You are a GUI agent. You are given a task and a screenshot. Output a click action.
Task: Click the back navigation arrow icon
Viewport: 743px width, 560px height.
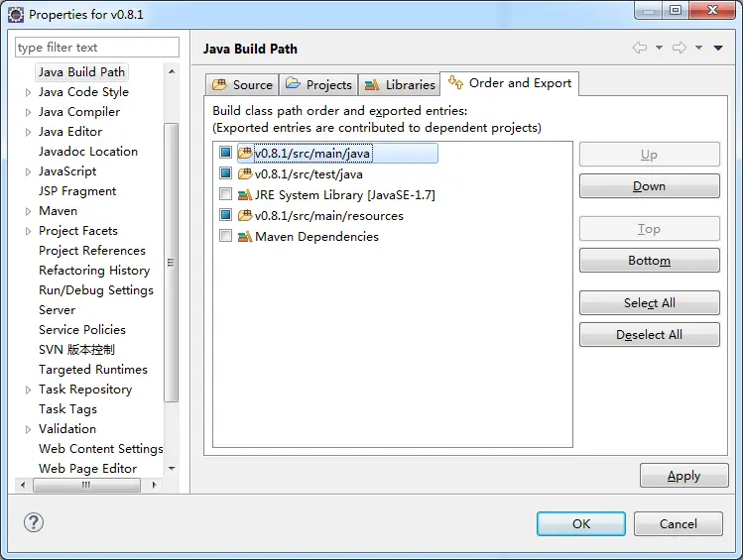click(x=640, y=48)
